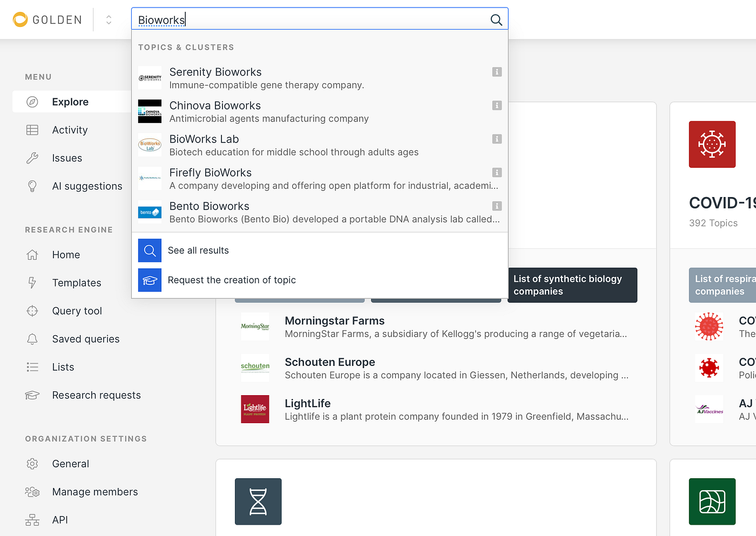Click the Activity table icon
The image size is (756, 536).
tap(32, 130)
